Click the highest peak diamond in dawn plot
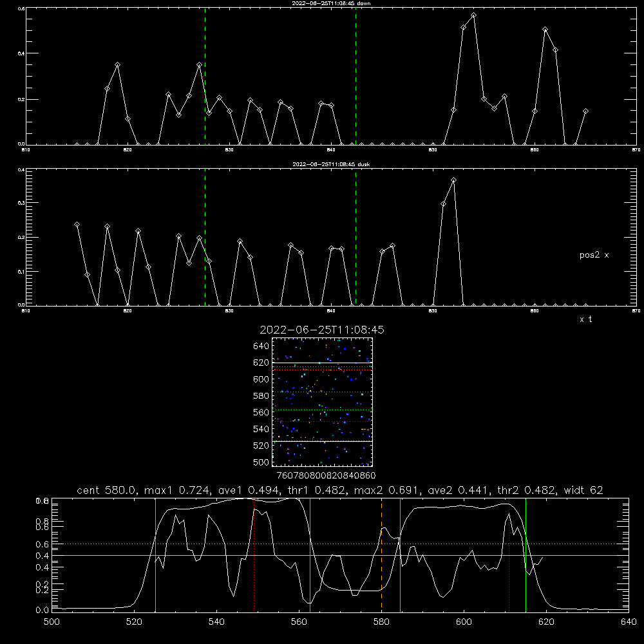 pyautogui.click(x=473, y=15)
